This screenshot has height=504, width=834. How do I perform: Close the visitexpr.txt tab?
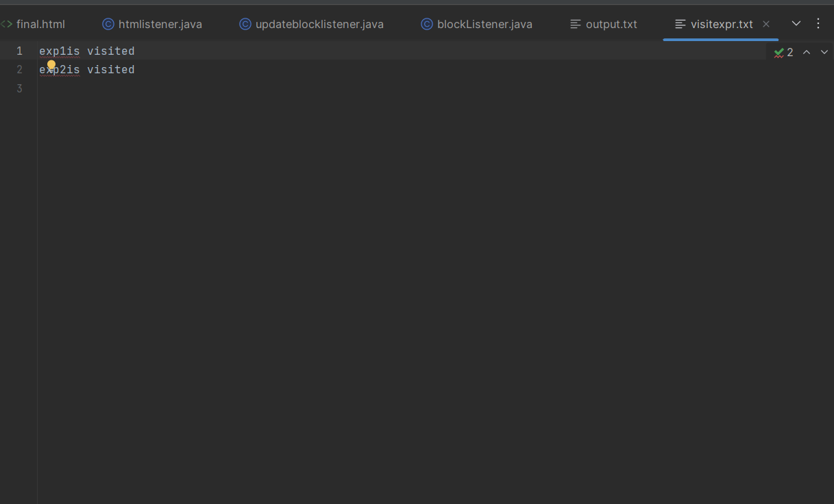pyautogui.click(x=766, y=24)
